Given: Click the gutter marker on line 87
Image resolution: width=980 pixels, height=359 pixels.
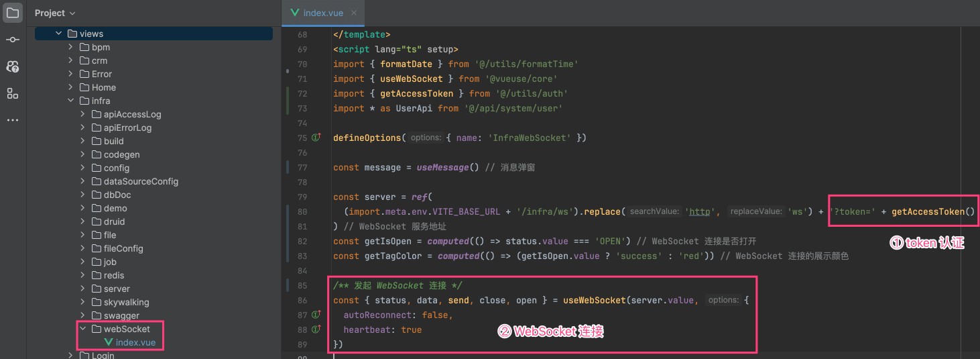Looking at the screenshot, I should [x=317, y=315].
